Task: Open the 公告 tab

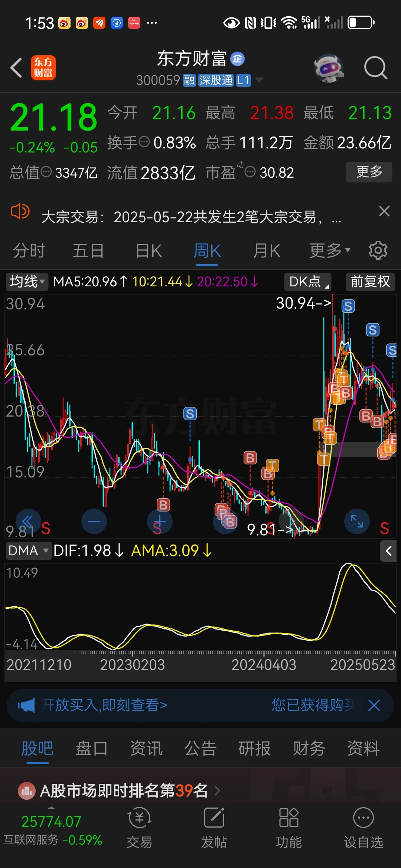Action: coord(200,748)
